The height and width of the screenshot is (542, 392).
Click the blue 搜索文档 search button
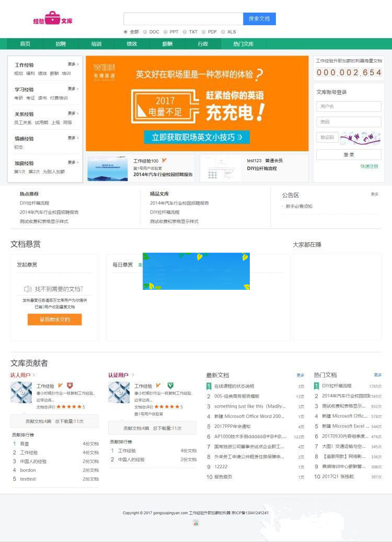[259, 19]
